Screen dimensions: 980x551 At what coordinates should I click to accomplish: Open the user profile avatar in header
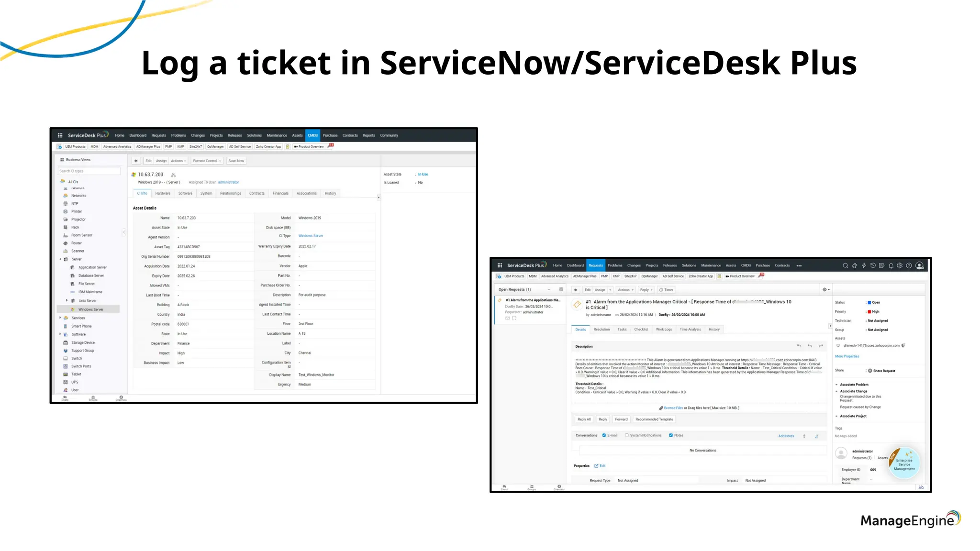point(920,265)
